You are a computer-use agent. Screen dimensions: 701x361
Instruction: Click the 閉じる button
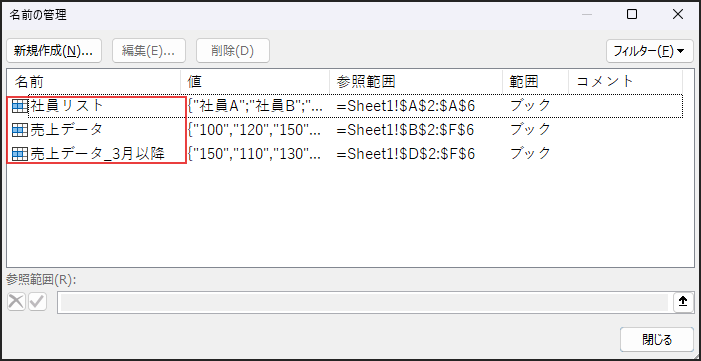point(657,340)
